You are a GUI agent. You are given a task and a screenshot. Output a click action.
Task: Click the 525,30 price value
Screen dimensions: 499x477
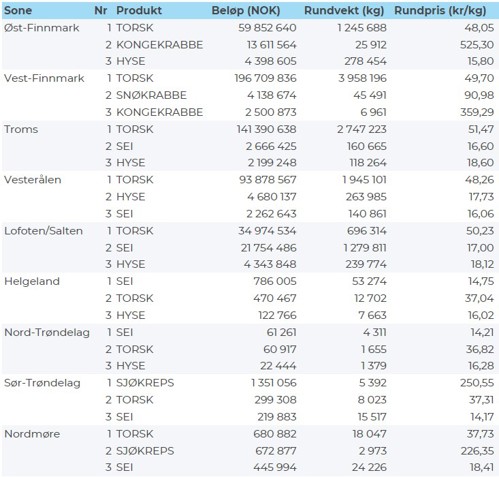click(477, 45)
